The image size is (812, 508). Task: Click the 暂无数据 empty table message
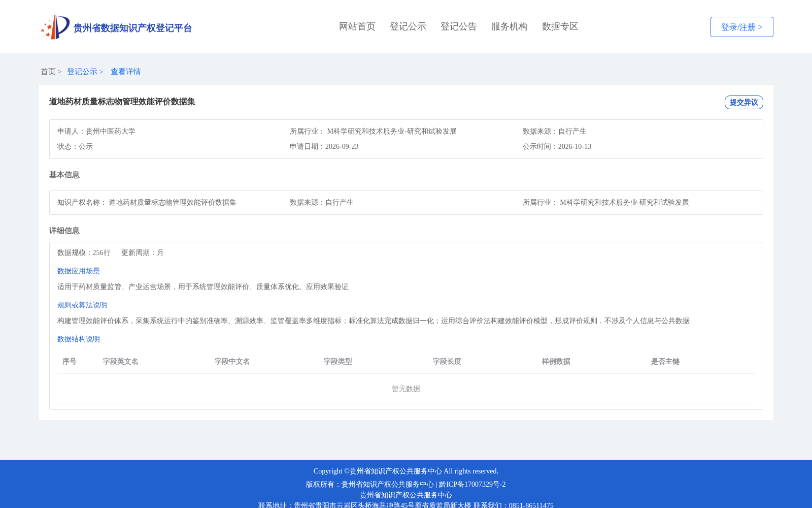point(406,389)
